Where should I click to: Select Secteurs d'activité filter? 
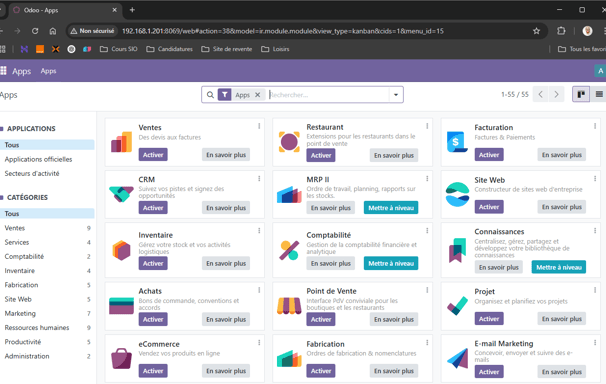click(32, 173)
